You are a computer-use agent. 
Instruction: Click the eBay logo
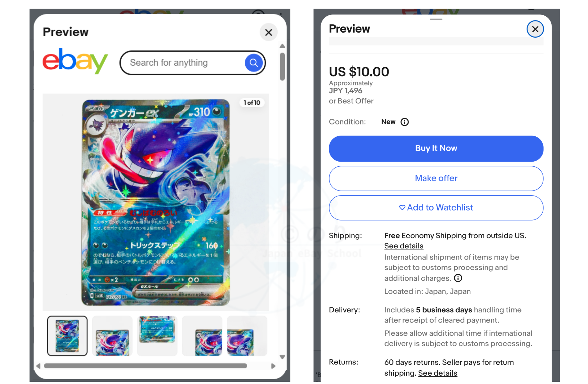(75, 61)
